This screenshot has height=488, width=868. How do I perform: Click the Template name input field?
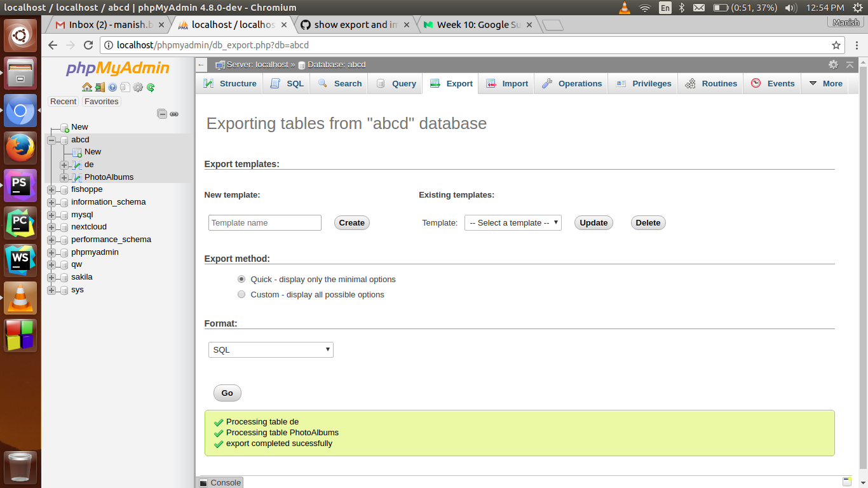(x=265, y=223)
